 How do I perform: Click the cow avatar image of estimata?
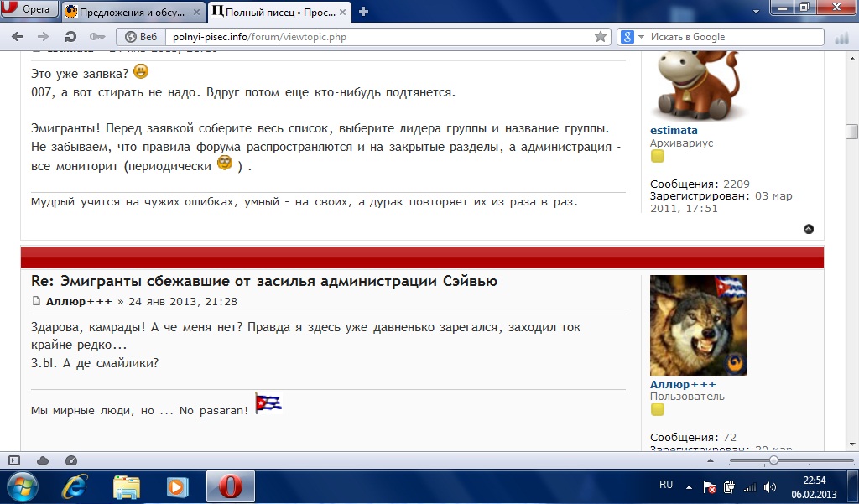pos(697,86)
